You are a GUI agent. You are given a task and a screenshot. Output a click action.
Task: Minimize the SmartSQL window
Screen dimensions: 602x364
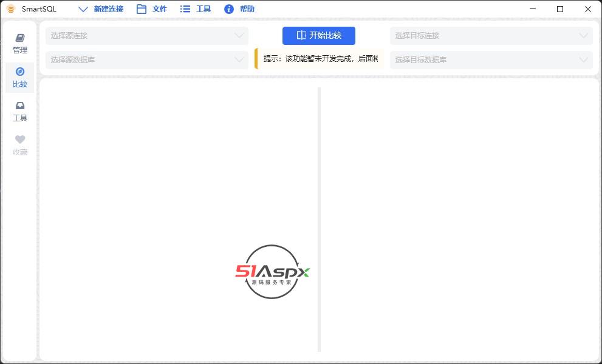click(x=533, y=9)
